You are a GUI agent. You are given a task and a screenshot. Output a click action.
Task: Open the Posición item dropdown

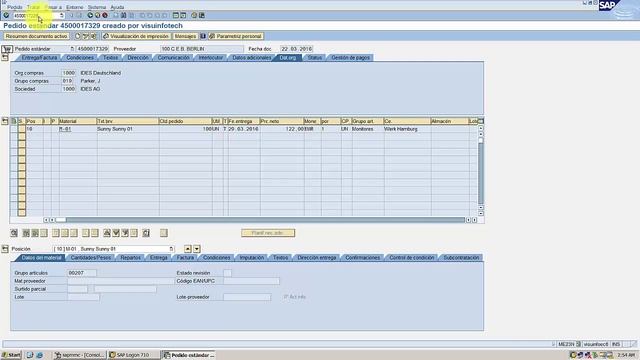coord(171,249)
